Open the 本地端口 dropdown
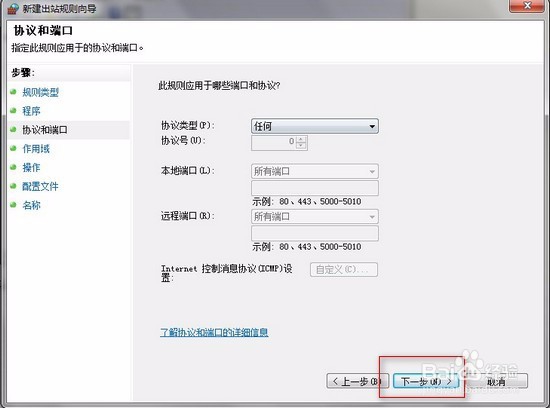550x408 pixels. pos(315,172)
